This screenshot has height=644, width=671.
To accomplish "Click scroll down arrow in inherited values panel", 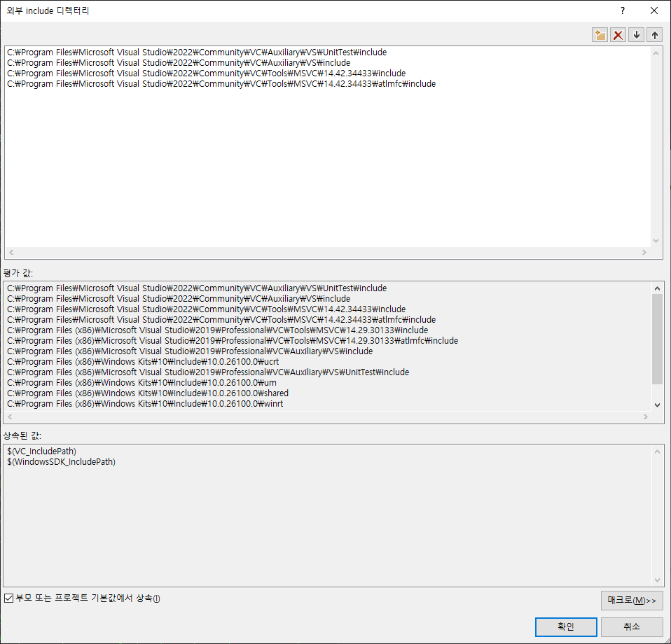I will point(657,580).
